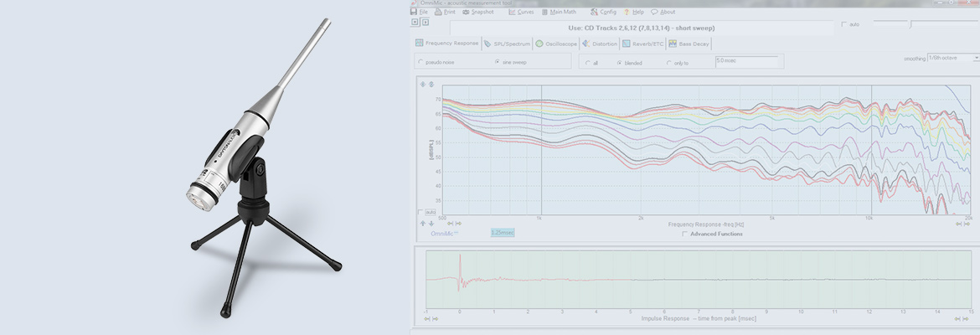Enable the Advanced Functions checkbox
Viewport: 980px width, 335px height.
[x=685, y=234]
